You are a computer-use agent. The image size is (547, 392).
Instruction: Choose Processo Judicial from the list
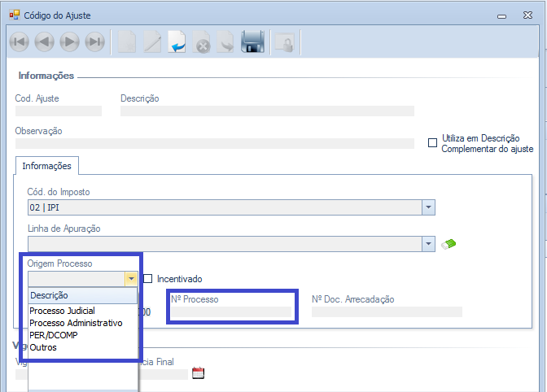(x=63, y=311)
